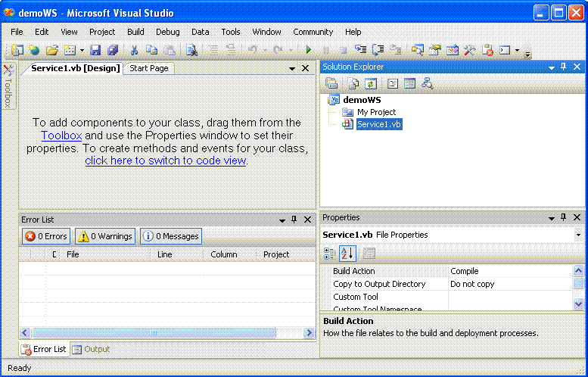
Task: Open the Immediate window icon dropdown arrow
Action: (x=517, y=50)
